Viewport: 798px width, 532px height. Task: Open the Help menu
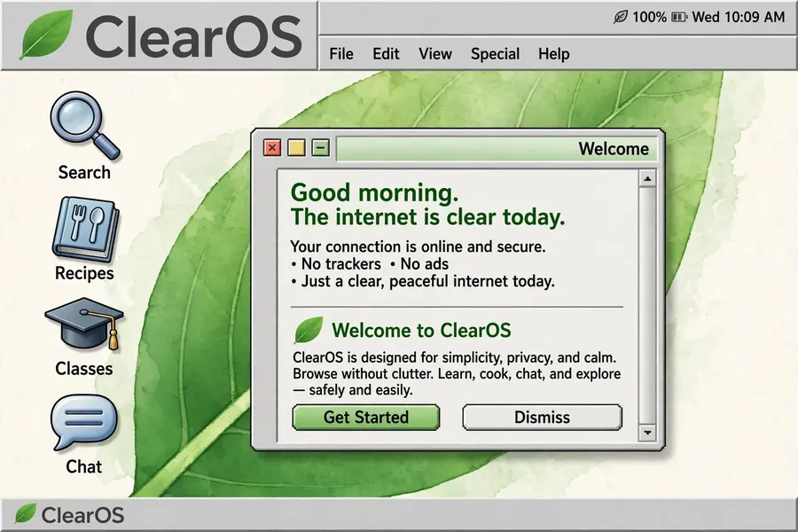pyautogui.click(x=553, y=54)
